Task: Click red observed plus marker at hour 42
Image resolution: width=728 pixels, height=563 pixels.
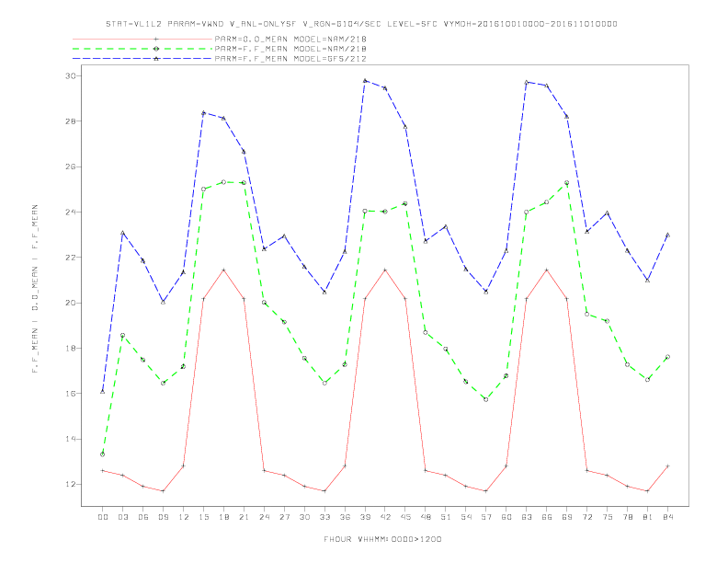Action: (385, 270)
